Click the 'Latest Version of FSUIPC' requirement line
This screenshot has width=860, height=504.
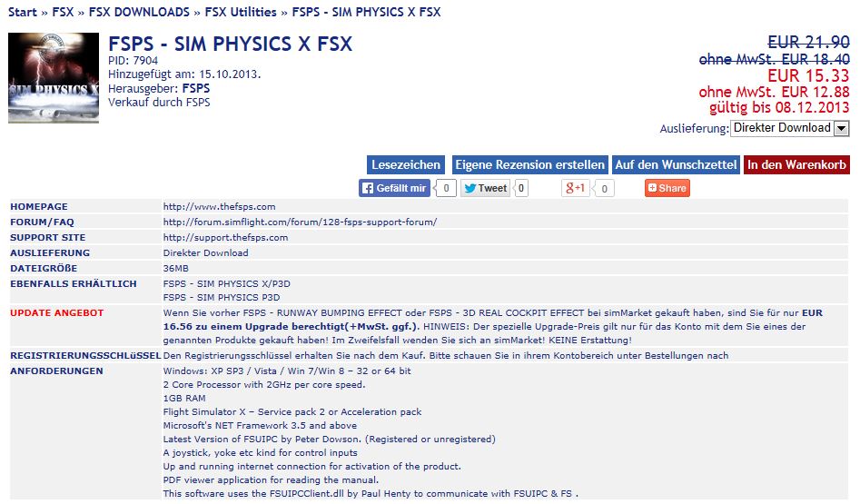pos(329,440)
